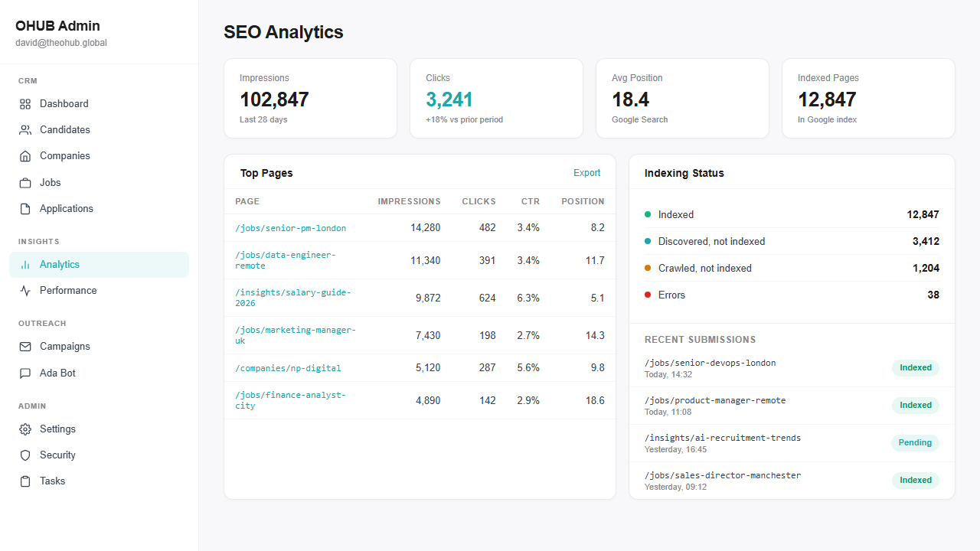Go to Security settings
Viewport: 980px width, 551px height.
(x=99, y=455)
